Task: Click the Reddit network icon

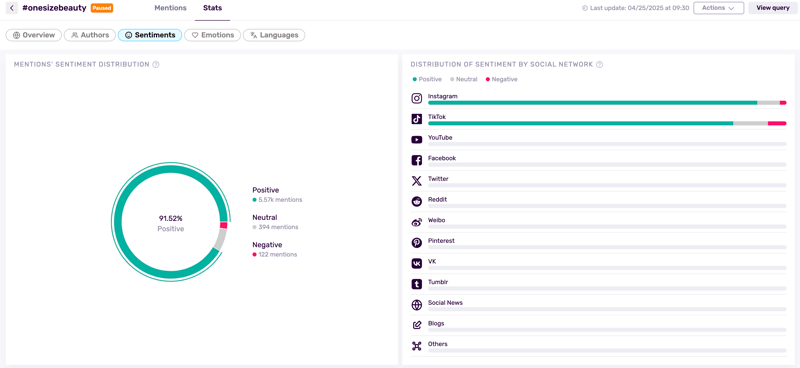Action: 417,202
